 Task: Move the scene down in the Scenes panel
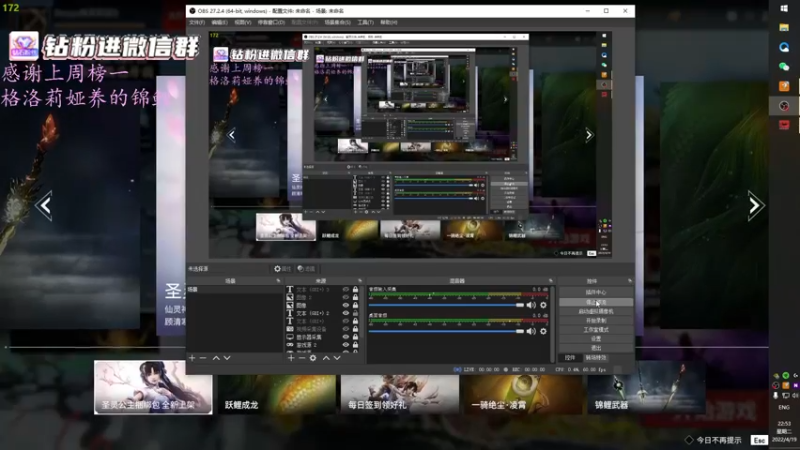[227, 358]
